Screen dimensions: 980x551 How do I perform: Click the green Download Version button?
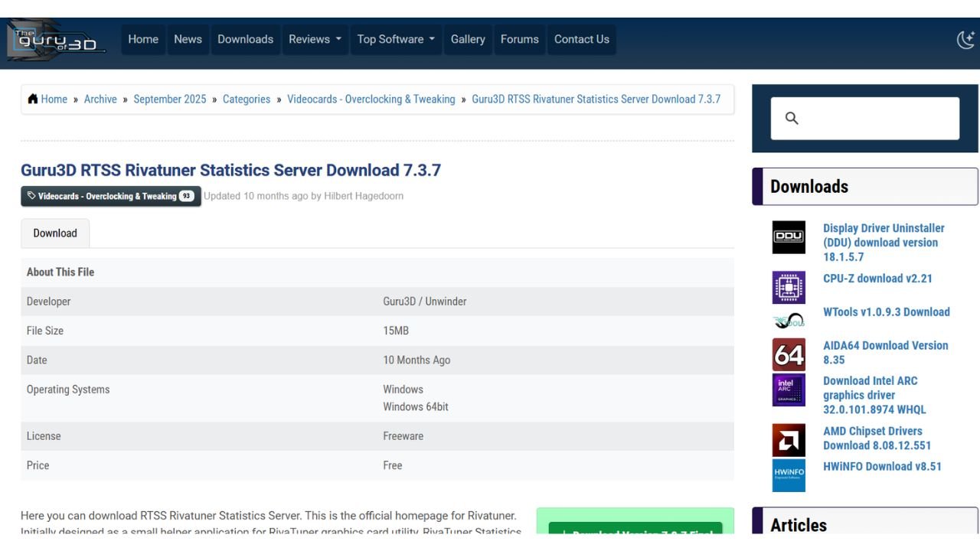pos(635,528)
